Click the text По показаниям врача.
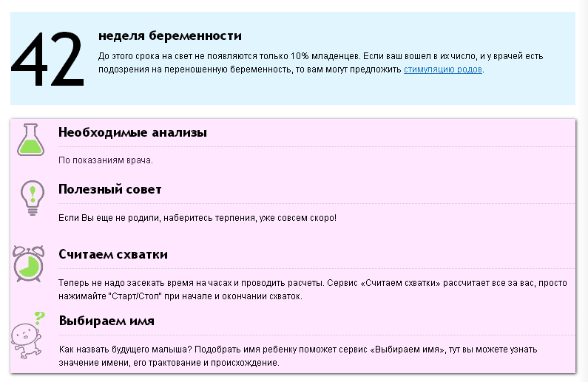 tap(106, 160)
